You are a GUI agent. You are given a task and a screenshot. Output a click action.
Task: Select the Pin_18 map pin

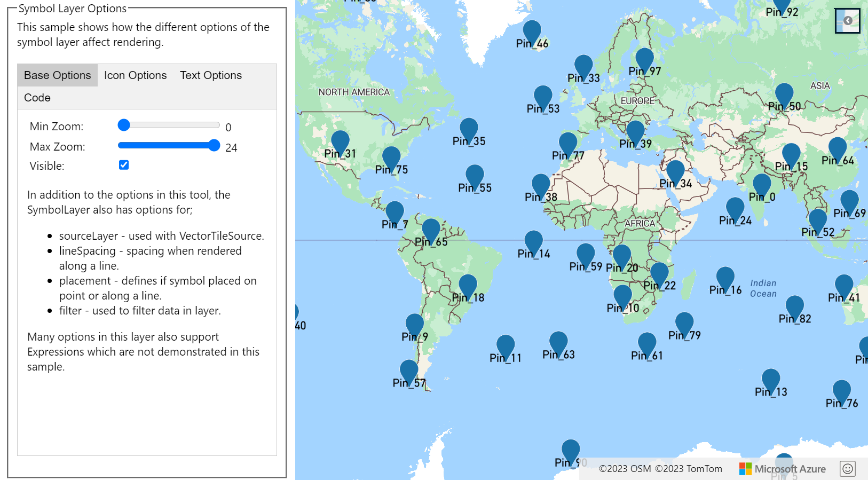tap(468, 286)
